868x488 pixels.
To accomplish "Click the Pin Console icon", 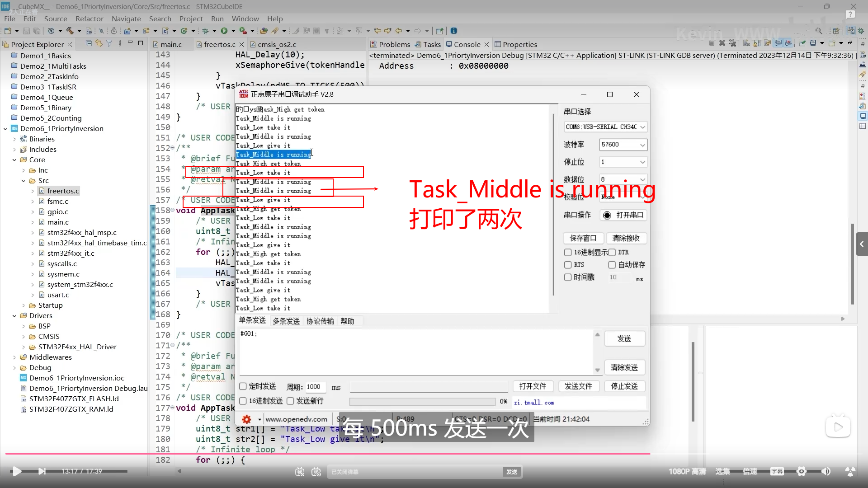I will (x=802, y=43).
